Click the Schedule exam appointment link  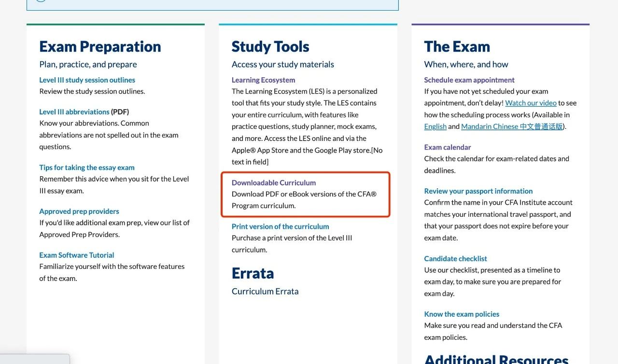[x=469, y=80]
